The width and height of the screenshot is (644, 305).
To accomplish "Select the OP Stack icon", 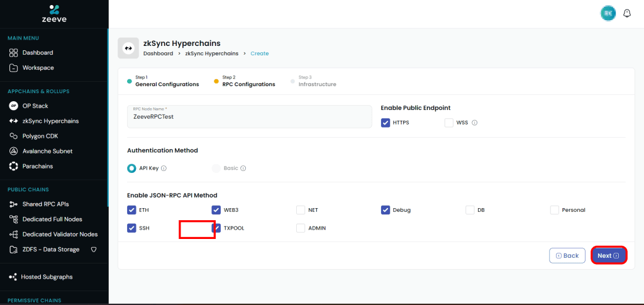I will click(x=14, y=106).
